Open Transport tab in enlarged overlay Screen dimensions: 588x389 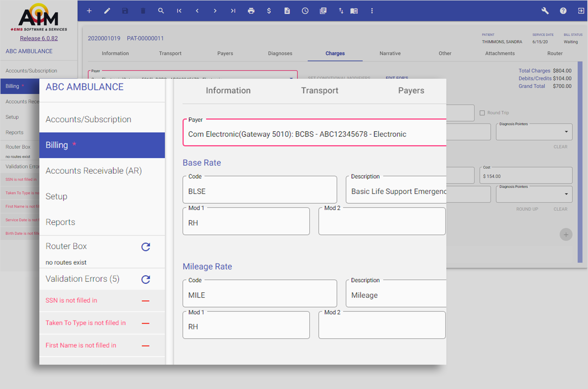pos(319,91)
